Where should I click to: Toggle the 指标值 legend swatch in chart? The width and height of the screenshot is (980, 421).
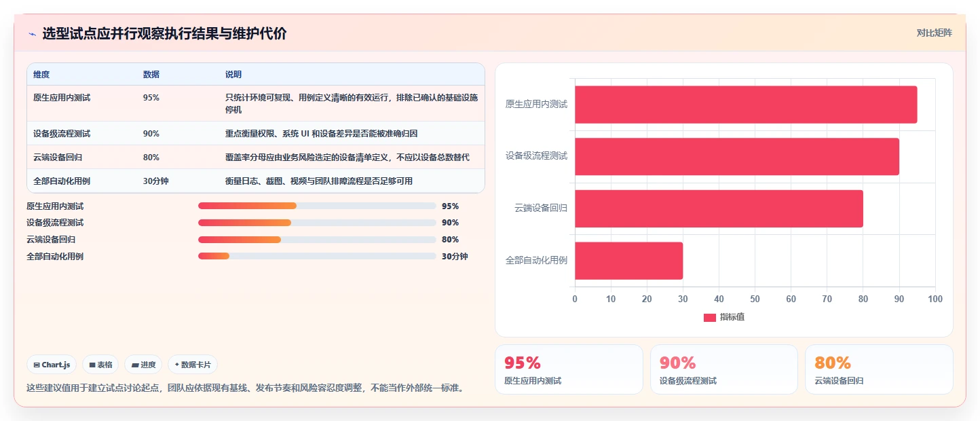(x=710, y=318)
